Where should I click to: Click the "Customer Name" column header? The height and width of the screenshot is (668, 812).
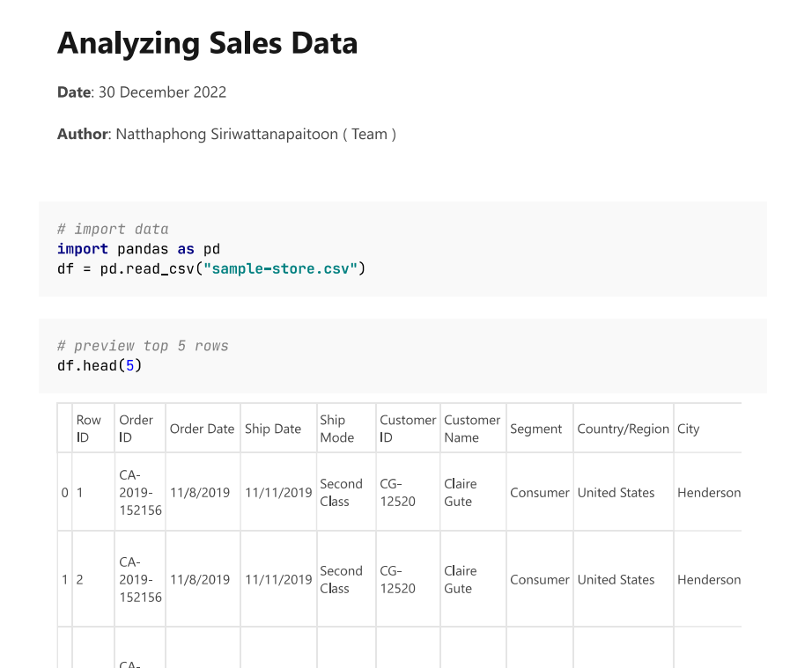click(x=472, y=429)
